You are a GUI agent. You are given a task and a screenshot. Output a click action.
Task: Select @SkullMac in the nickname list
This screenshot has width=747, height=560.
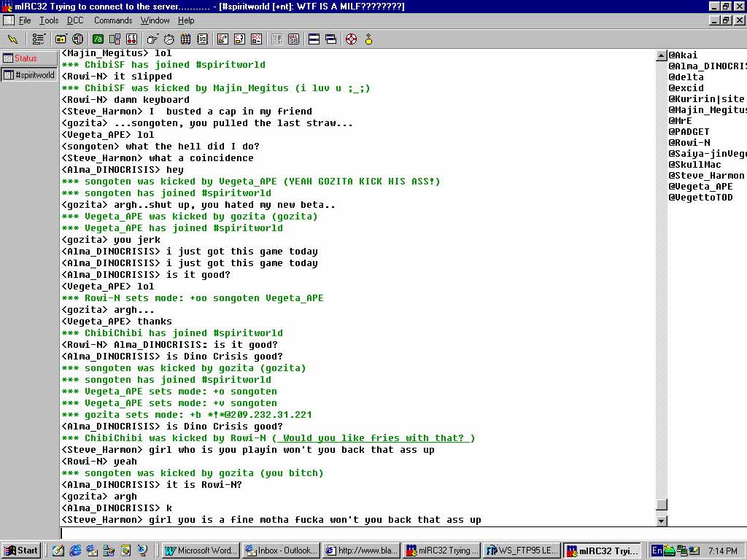pos(694,165)
